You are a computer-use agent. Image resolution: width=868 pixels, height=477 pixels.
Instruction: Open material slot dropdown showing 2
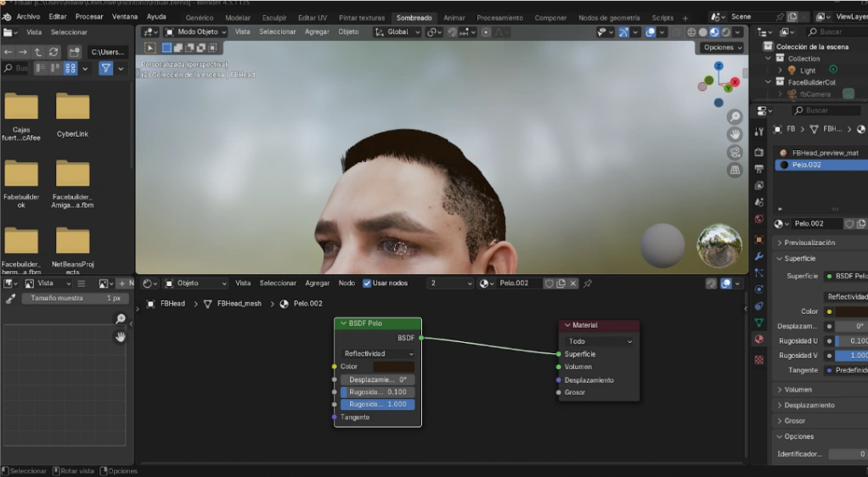[x=451, y=283]
